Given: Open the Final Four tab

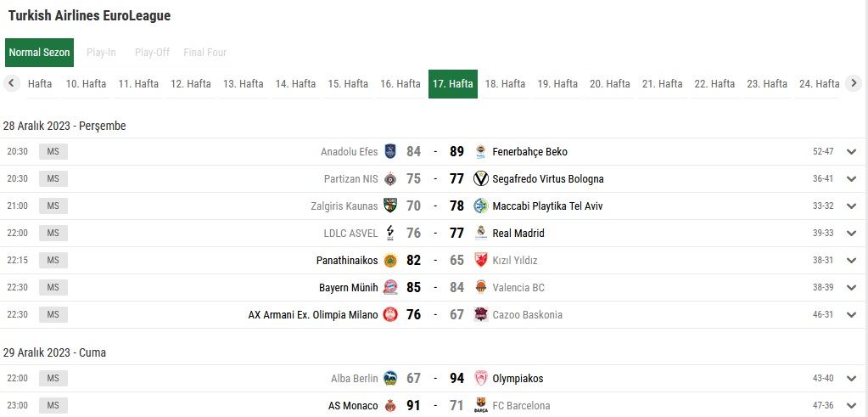Looking at the screenshot, I should pyautogui.click(x=205, y=53).
